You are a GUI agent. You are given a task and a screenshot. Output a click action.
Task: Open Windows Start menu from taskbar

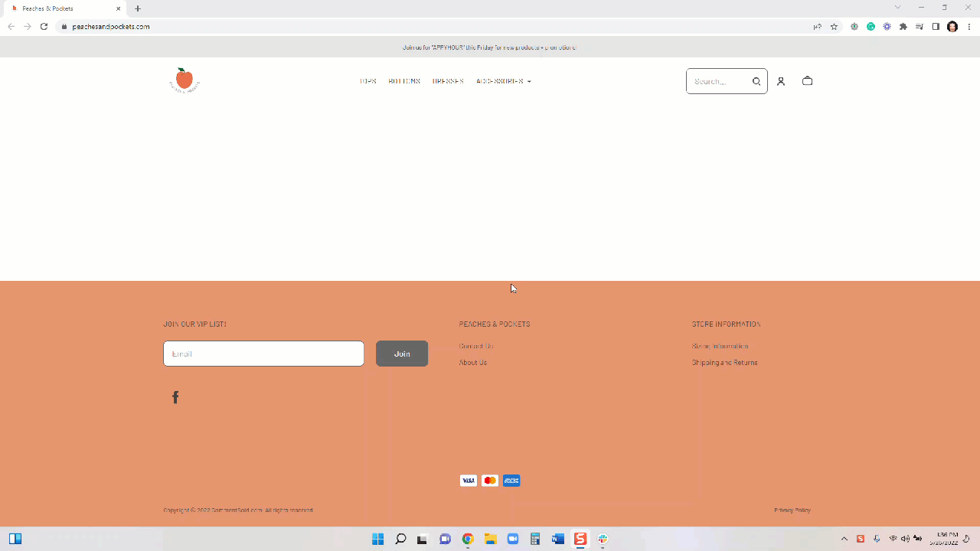pos(377,539)
